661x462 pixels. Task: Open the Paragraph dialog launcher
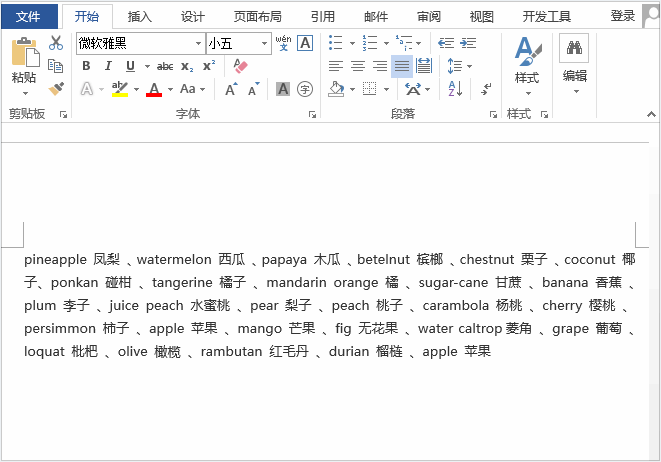(493, 114)
